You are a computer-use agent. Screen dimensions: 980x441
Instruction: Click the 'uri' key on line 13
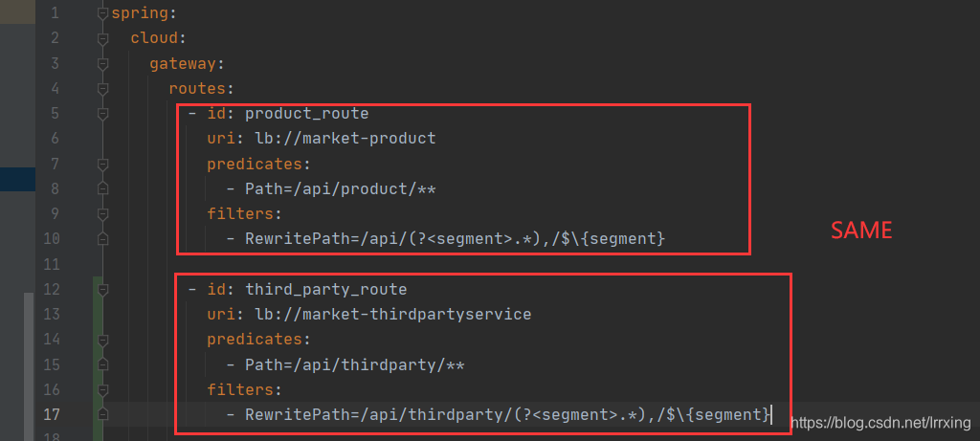[221, 314]
